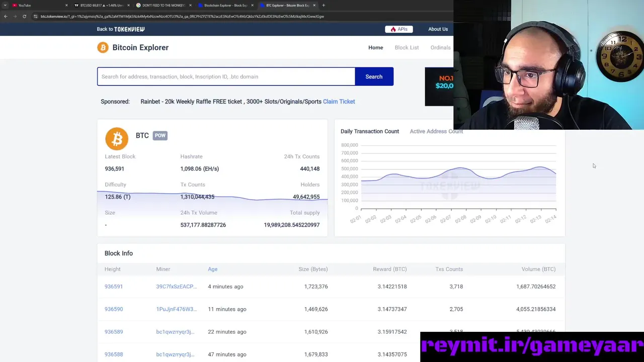Open miner bc1qwzrryqr3j in the 936589 row
The height and width of the screenshot is (362, 644).
(175, 332)
